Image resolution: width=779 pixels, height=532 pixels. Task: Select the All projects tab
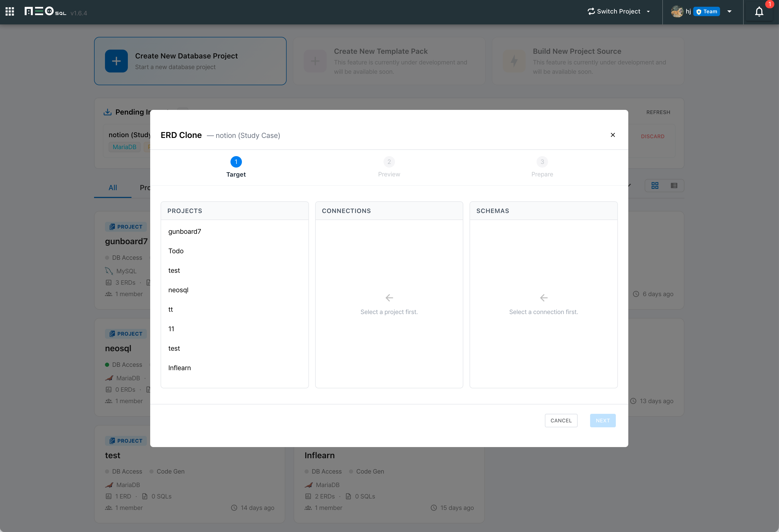coord(113,188)
